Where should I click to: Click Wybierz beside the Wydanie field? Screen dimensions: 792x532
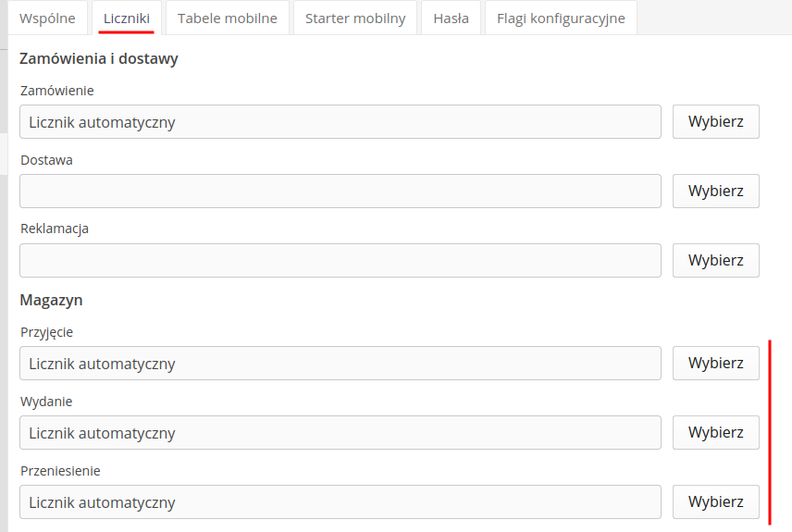(715, 433)
